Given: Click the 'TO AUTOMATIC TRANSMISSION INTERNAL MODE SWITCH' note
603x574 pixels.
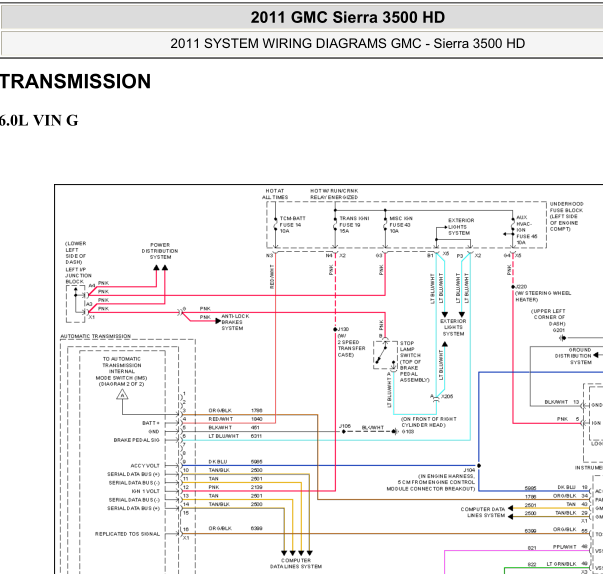Looking at the screenshot, I should pyautogui.click(x=122, y=371).
